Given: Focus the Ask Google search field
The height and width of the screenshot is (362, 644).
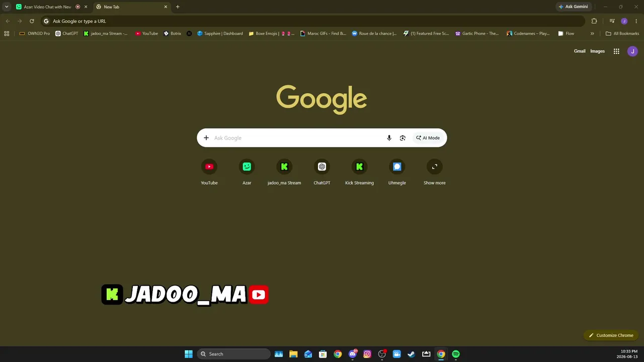Looking at the screenshot, I should pyautogui.click(x=297, y=138).
